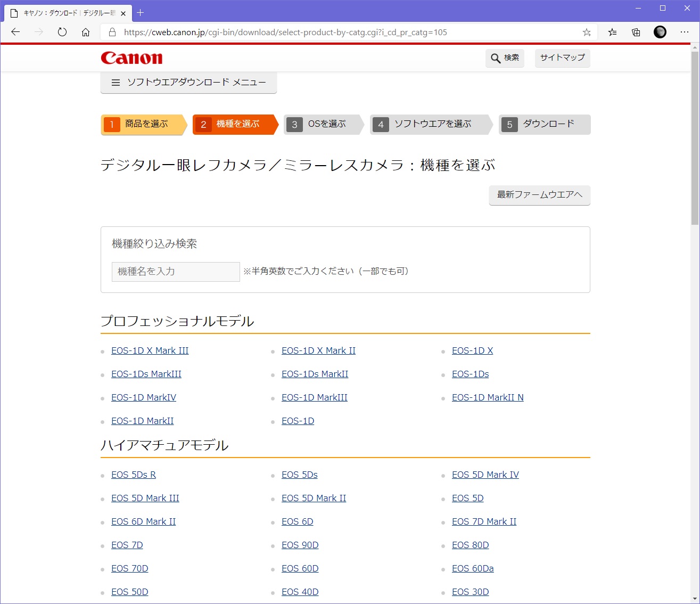The image size is (700, 604).
Task: Click the address bar URL
Action: click(x=285, y=32)
